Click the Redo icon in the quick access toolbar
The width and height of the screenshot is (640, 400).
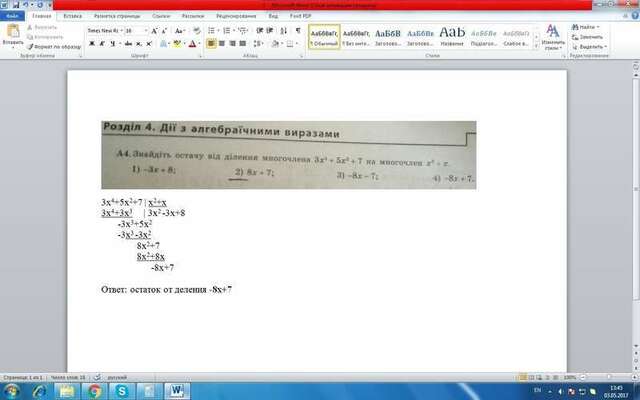40,5
